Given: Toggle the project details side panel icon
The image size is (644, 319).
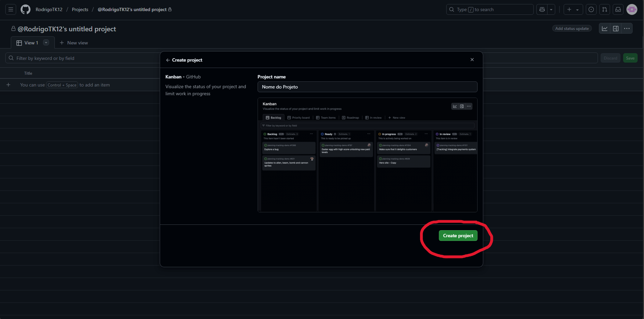Looking at the screenshot, I should (616, 29).
